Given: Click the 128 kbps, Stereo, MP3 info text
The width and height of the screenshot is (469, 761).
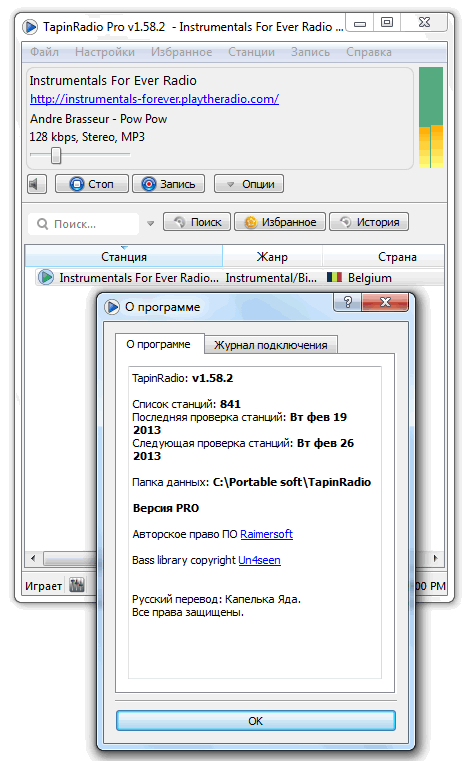Looking at the screenshot, I should [87, 137].
